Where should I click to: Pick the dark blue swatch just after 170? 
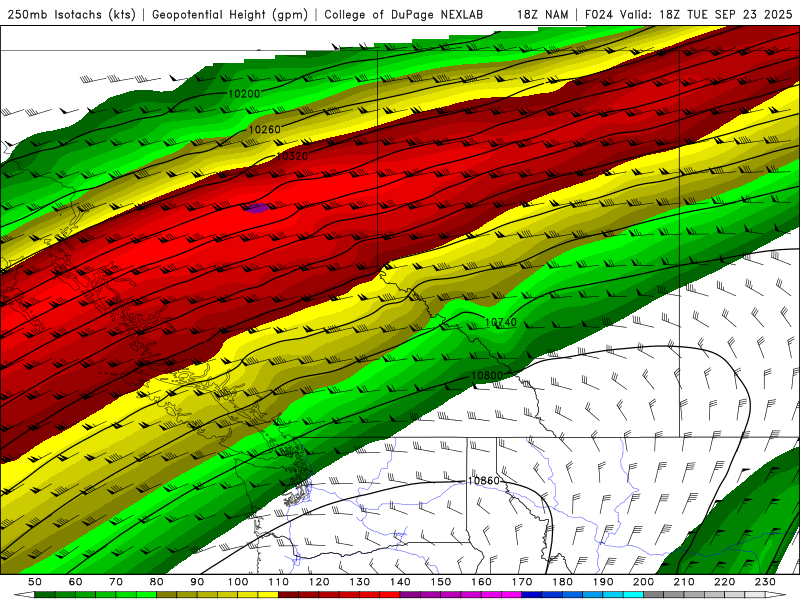click(532, 594)
